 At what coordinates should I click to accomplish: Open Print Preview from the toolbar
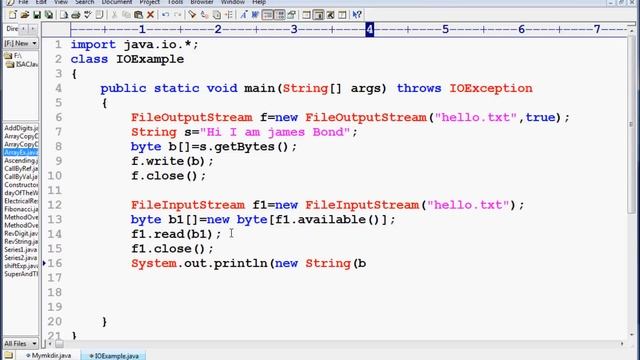click(x=64, y=15)
